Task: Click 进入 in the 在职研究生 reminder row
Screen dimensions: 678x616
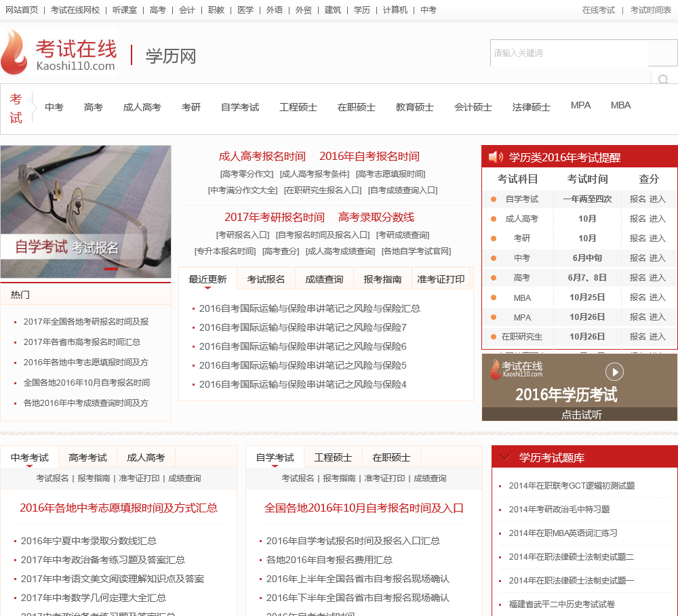Action: [x=657, y=337]
